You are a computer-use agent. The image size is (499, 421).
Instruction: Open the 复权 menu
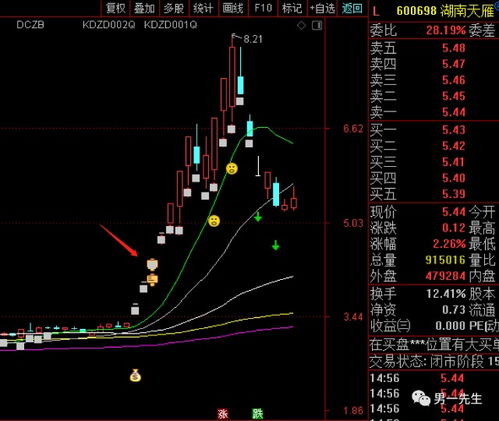click(115, 8)
